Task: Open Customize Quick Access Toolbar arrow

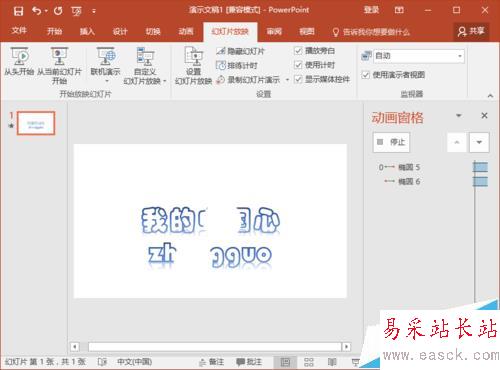Action: [94, 11]
